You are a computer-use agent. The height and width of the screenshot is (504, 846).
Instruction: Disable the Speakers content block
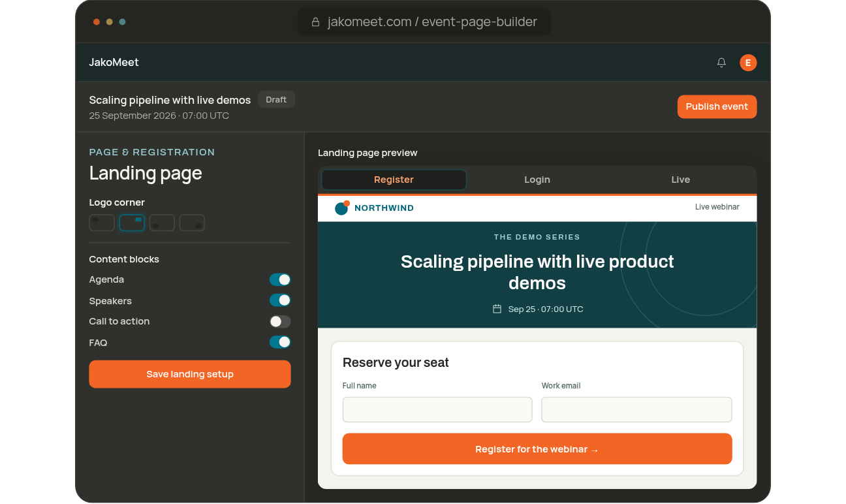pyautogui.click(x=280, y=300)
